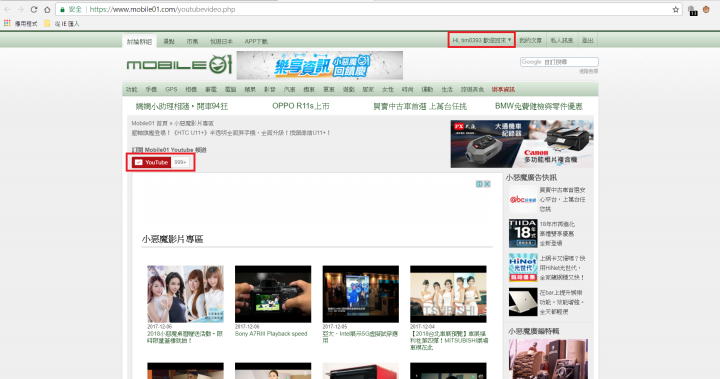
Task: Click the Sony A7RIII Playback speed title
Action: [x=271, y=334]
